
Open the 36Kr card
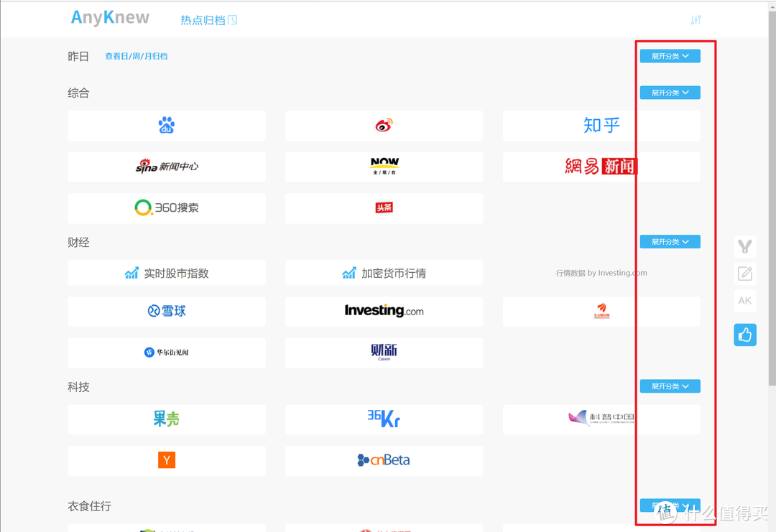pyautogui.click(x=384, y=419)
